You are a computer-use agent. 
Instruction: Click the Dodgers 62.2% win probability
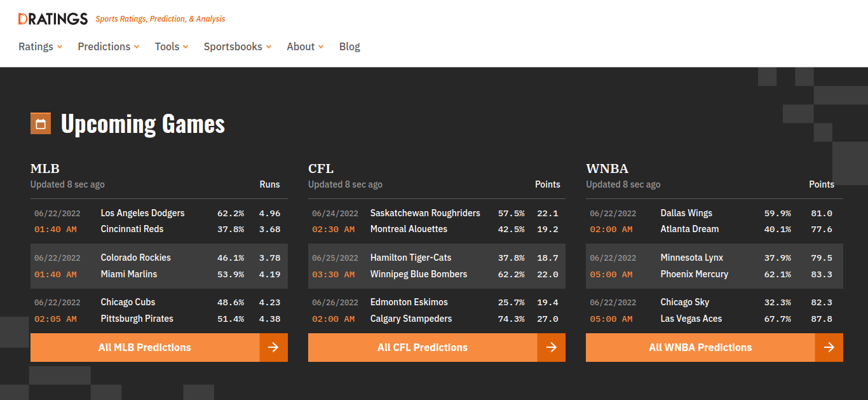coord(231,213)
